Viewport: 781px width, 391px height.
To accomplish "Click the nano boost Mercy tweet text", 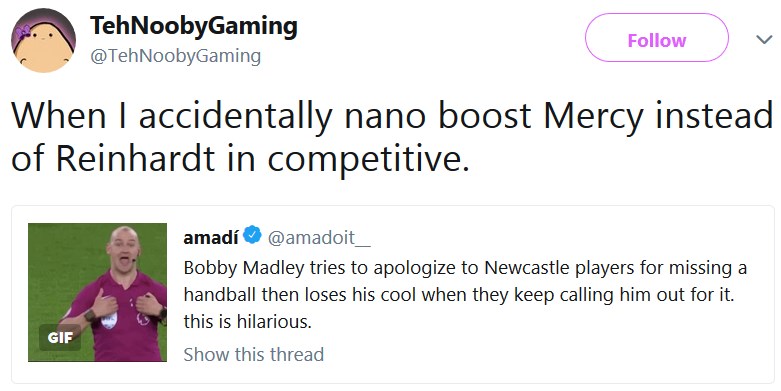I will coord(392,137).
